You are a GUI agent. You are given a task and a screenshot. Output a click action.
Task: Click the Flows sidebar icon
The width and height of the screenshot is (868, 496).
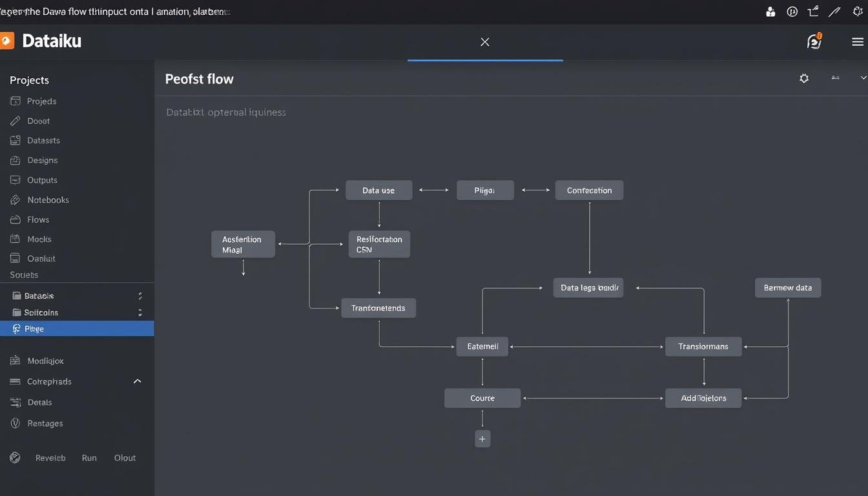(x=15, y=220)
